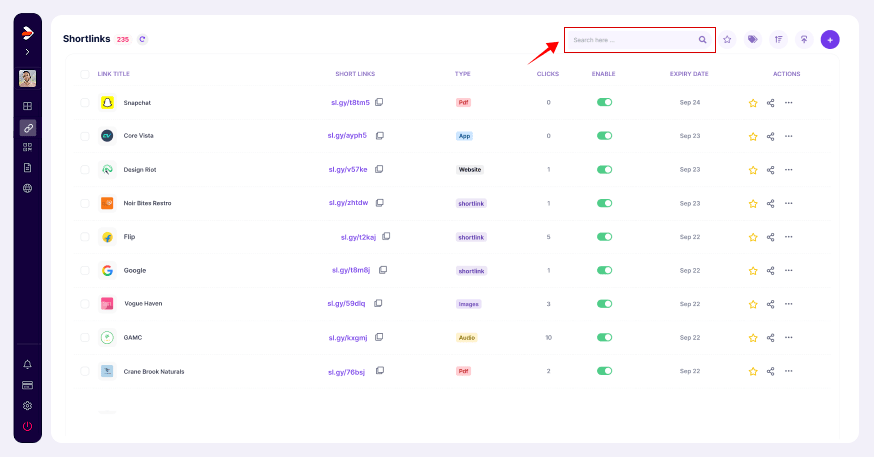Image resolution: width=874 pixels, height=457 pixels.
Task: Click the Crane Brook Naturals title
Action: point(154,371)
